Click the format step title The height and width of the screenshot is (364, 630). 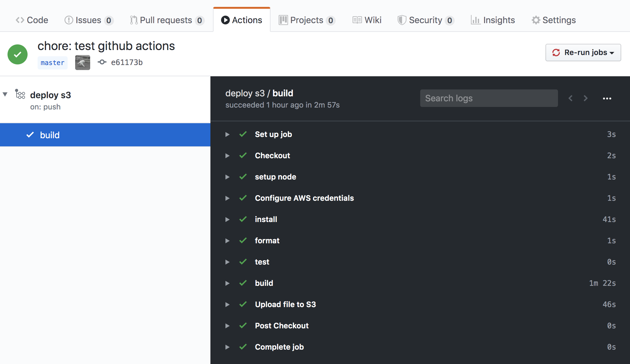267,241
